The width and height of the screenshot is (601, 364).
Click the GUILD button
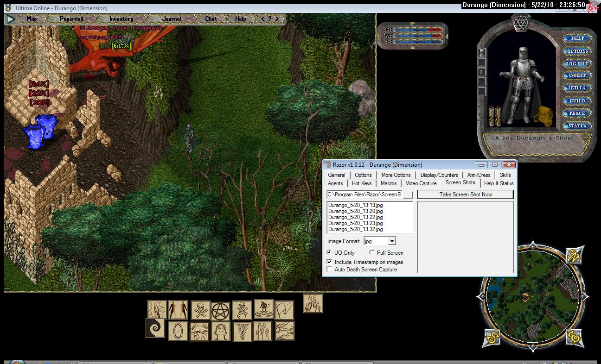click(x=577, y=100)
